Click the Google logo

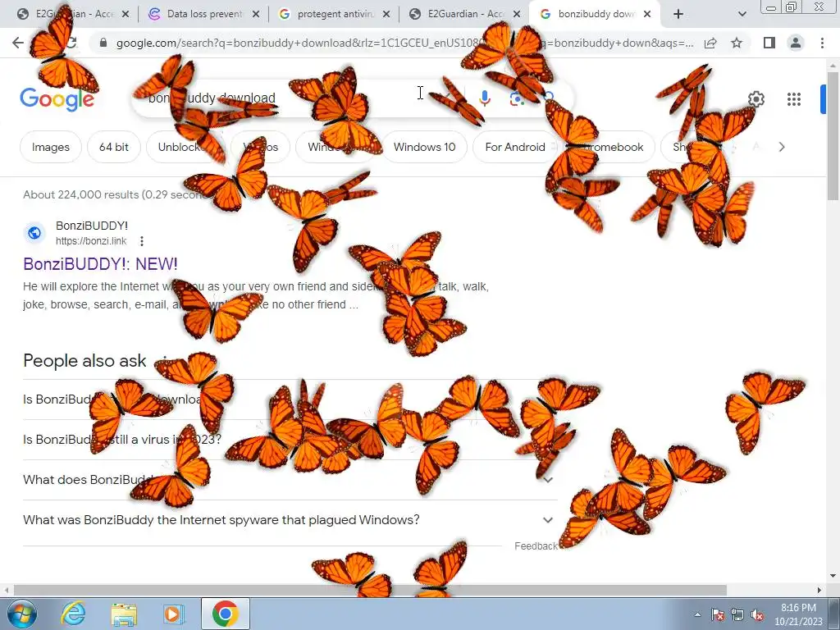click(x=57, y=99)
